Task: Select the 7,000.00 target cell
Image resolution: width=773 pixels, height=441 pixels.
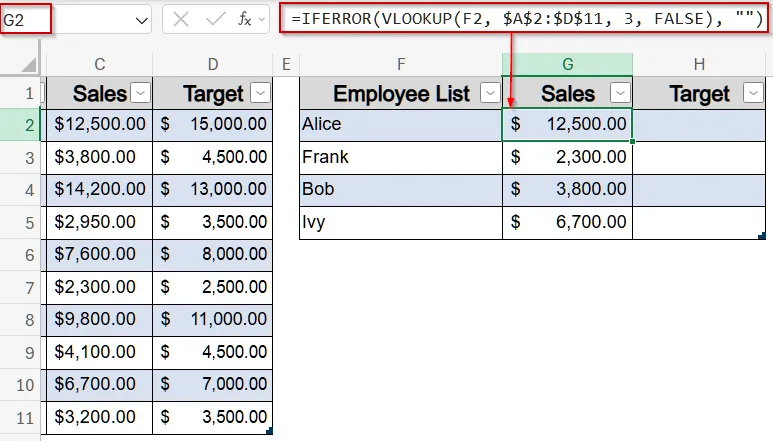Action: point(212,385)
